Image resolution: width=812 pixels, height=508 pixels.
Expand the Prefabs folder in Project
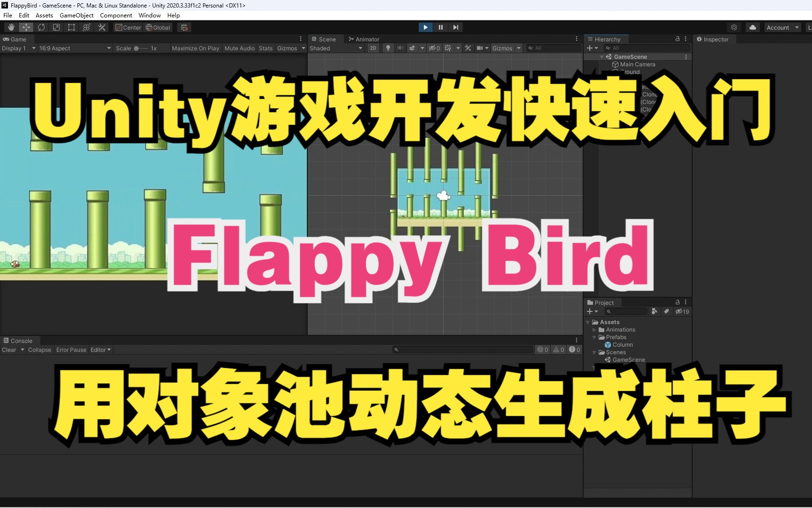point(594,337)
